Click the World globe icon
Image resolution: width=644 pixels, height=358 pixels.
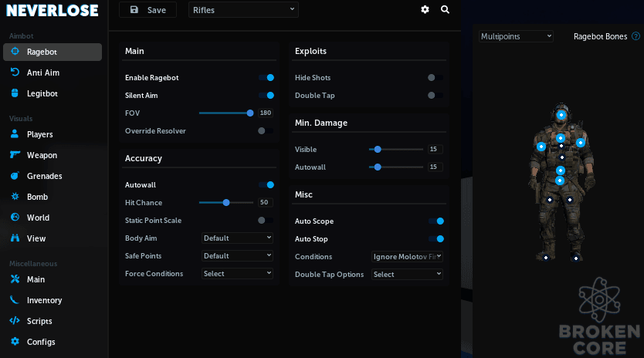click(15, 217)
